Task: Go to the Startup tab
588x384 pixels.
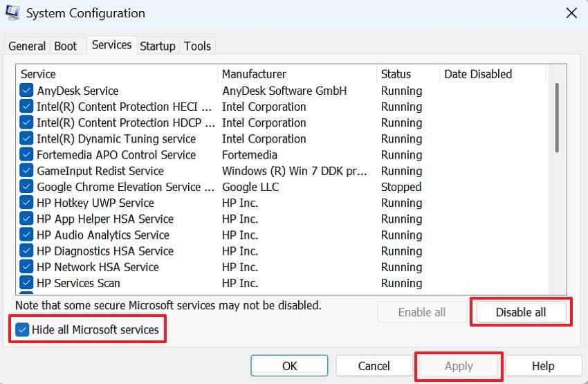Action: pyautogui.click(x=158, y=46)
